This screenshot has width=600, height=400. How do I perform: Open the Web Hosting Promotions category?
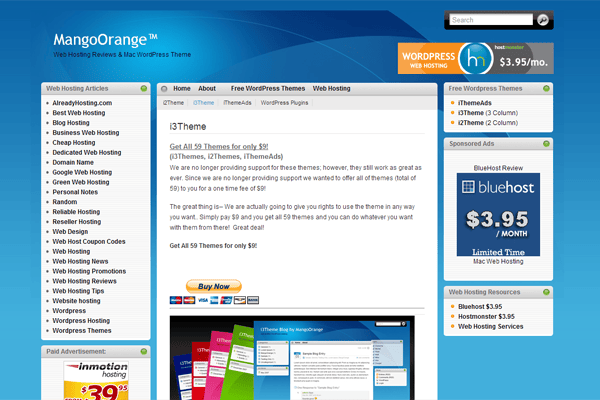[89, 271]
